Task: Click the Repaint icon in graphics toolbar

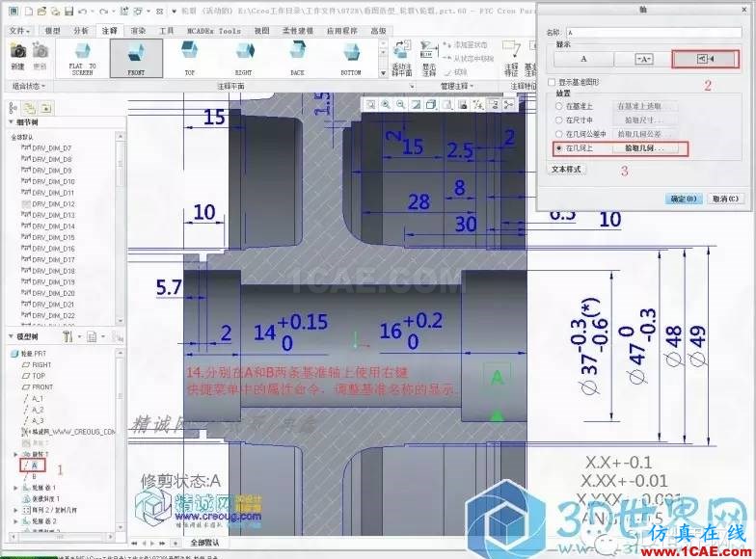Action: (417, 104)
